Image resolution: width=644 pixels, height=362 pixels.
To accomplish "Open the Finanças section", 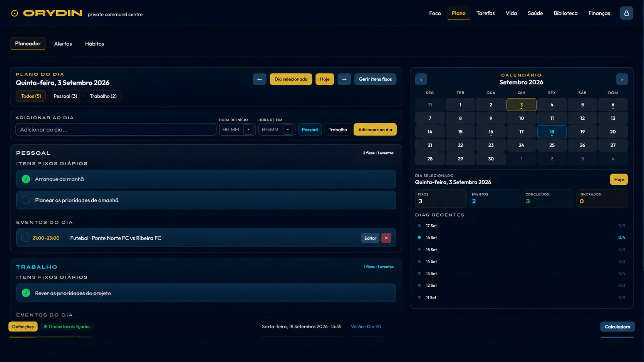I will coord(599,13).
